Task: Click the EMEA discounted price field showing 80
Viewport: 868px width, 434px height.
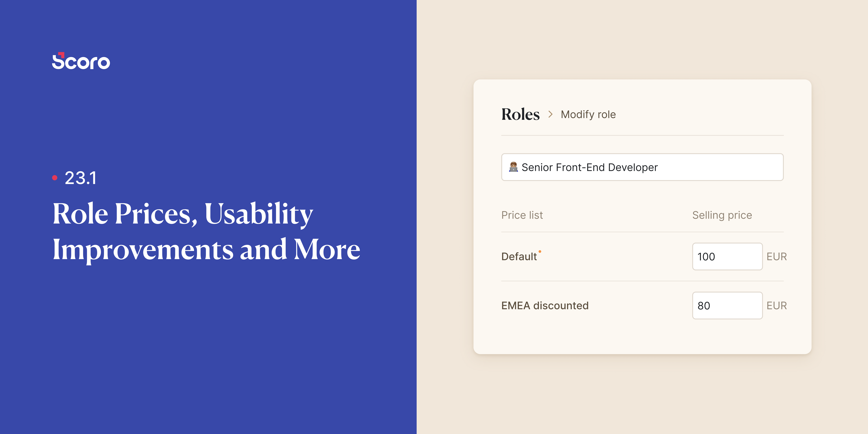Action: pos(727,306)
